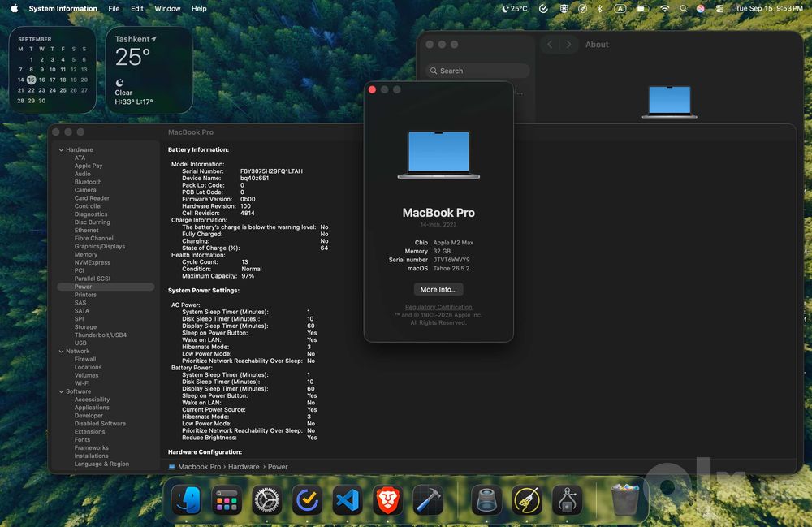812x527 pixels.
Task: Click the MacBook Pro image in About dialog
Action: (438, 154)
